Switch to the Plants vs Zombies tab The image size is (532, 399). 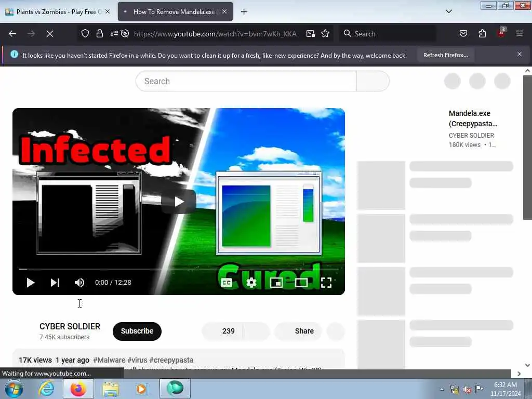pyautogui.click(x=58, y=12)
